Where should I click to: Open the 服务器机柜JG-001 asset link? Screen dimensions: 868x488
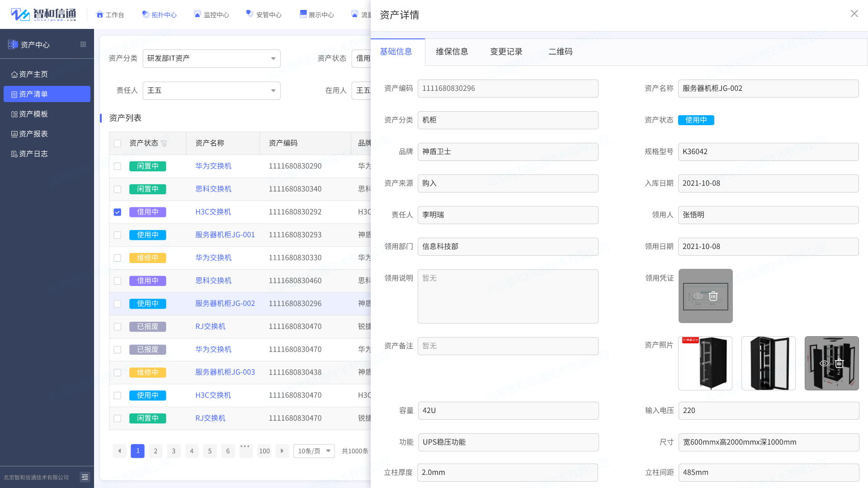(x=225, y=235)
